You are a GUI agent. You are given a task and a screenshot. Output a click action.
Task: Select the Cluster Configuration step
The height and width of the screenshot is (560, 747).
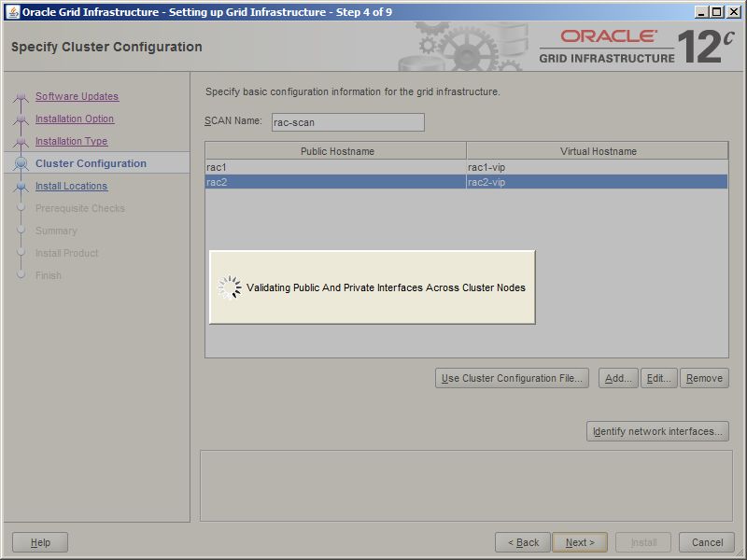coord(91,163)
